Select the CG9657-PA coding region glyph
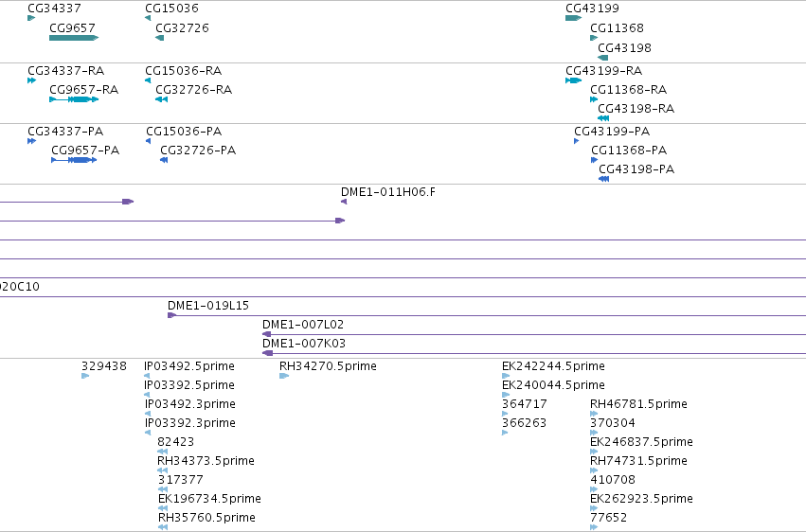The image size is (806, 532). (74, 160)
